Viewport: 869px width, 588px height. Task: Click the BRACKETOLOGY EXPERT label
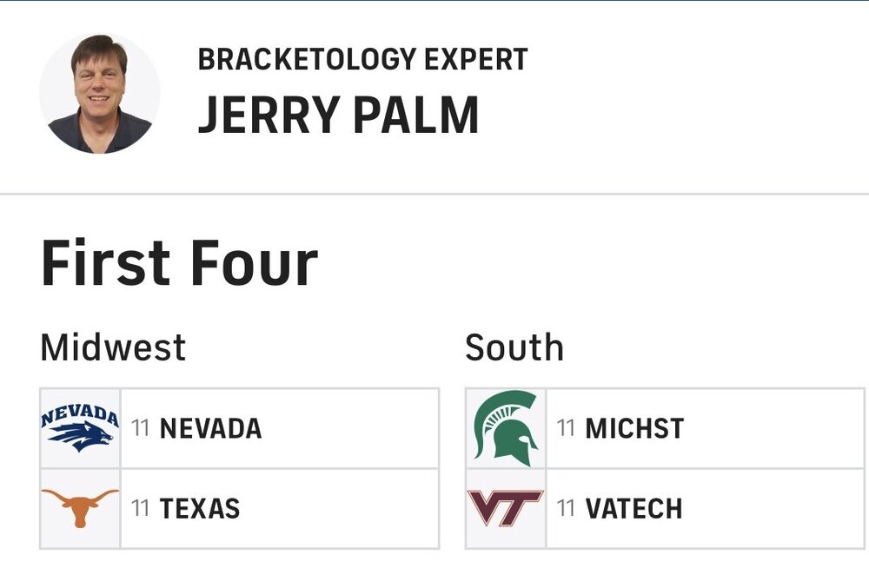pyautogui.click(x=362, y=59)
